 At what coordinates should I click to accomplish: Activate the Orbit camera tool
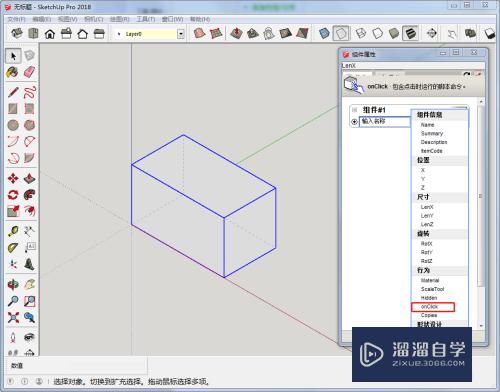[13, 284]
